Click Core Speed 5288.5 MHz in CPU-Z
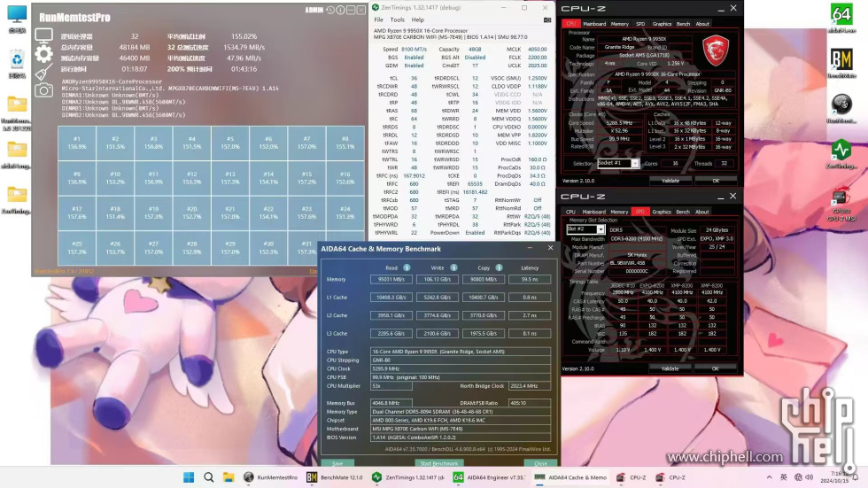The width and height of the screenshot is (868, 488). pyautogui.click(x=619, y=123)
